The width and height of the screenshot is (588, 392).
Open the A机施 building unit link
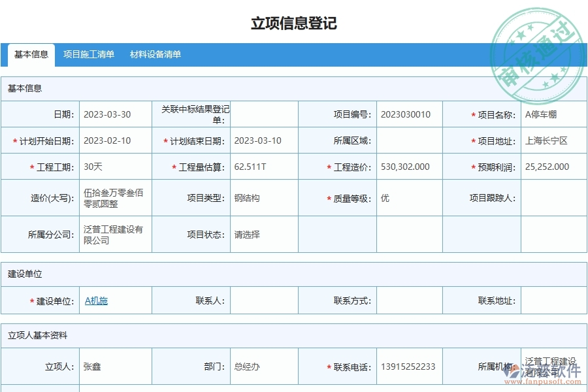pyautogui.click(x=95, y=300)
